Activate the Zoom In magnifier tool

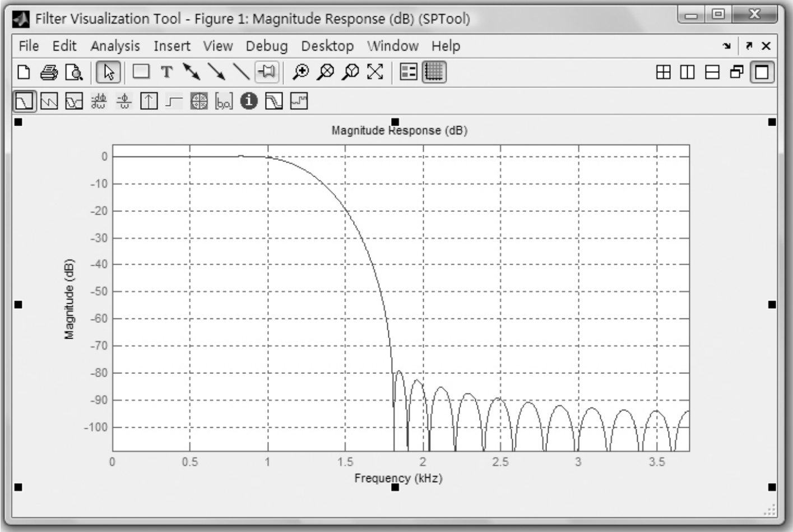pos(301,72)
